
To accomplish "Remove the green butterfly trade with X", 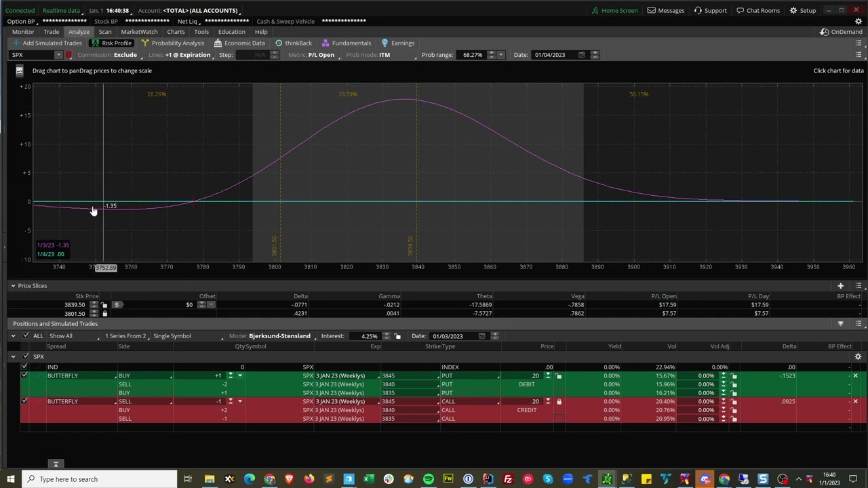I will (855, 375).
